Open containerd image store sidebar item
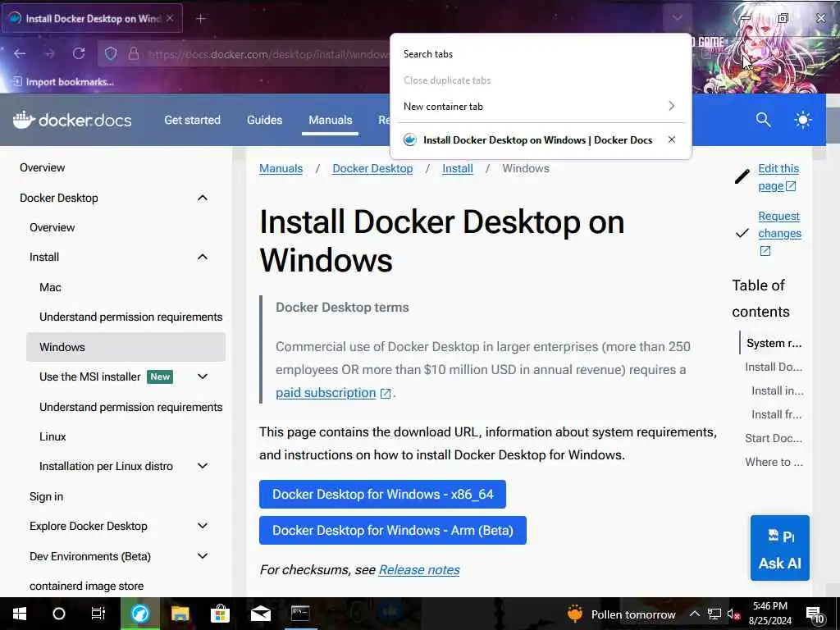The image size is (840, 630). [86, 586]
